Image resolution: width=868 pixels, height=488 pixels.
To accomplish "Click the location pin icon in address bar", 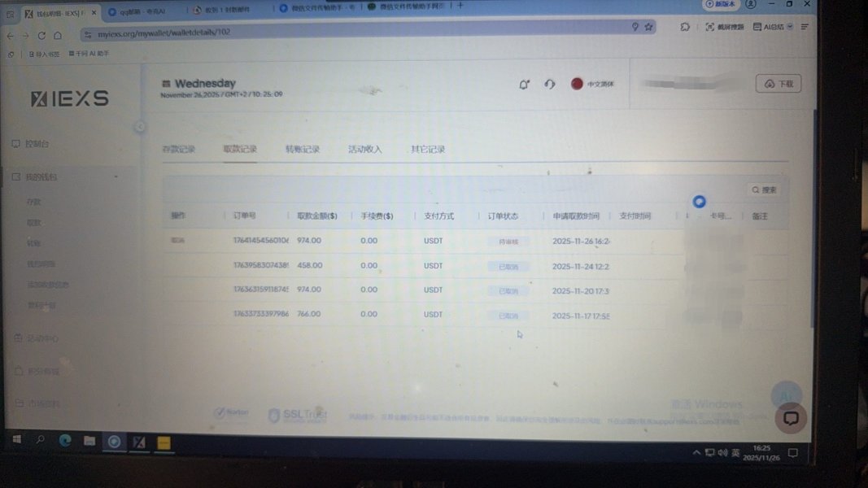I will point(635,27).
